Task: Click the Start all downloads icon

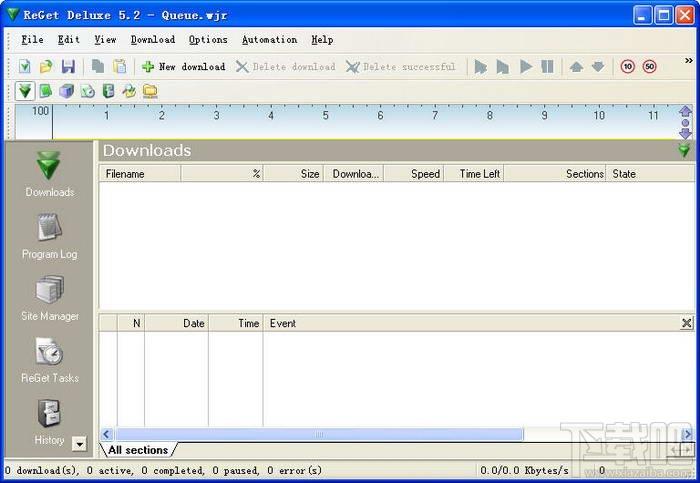Action: point(481,67)
